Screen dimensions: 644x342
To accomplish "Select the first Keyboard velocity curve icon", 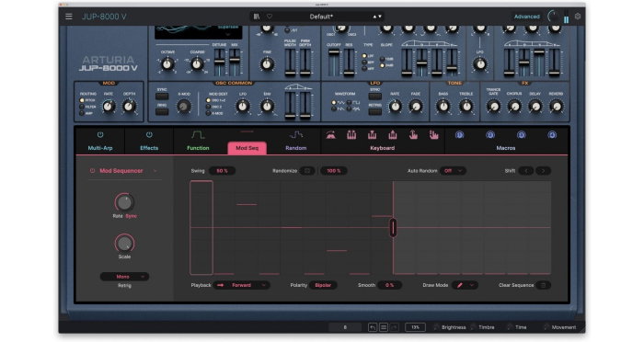I will point(330,134).
